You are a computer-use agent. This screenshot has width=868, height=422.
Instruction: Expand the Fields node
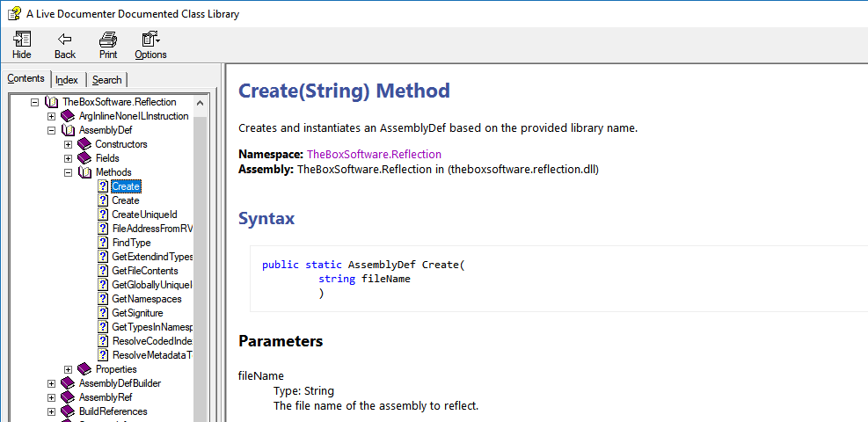click(x=68, y=158)
